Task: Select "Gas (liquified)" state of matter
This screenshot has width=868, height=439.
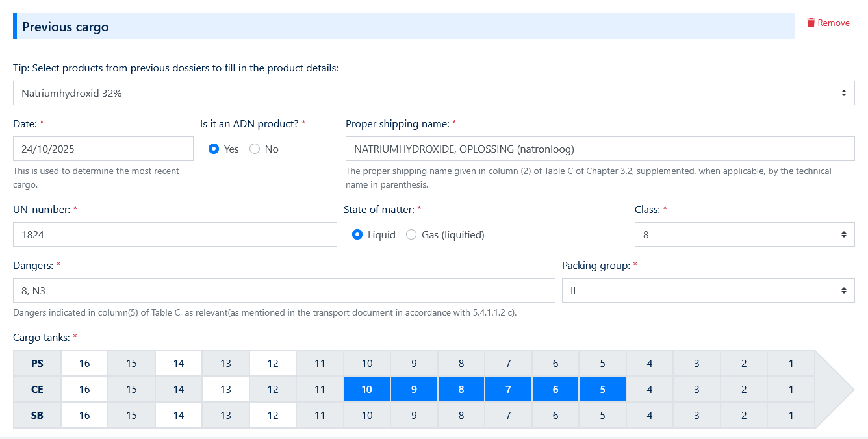Action: (x=411, y=234)
